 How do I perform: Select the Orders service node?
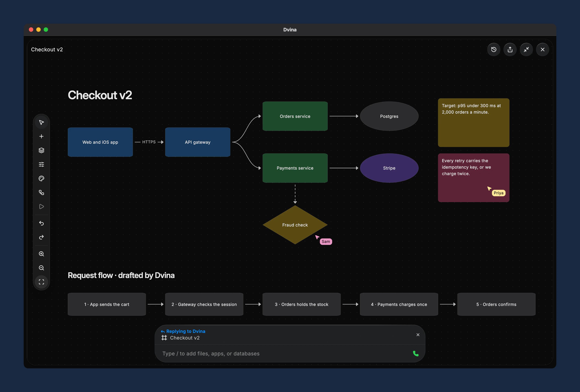coord(295,116)
